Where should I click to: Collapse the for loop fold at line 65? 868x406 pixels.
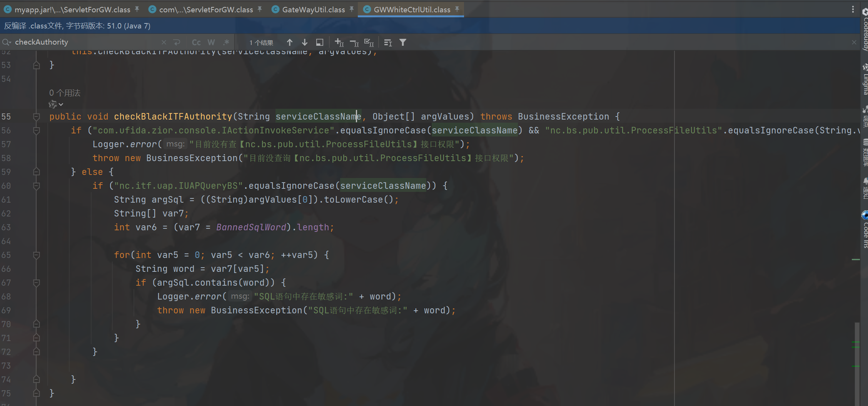point(37,255)
